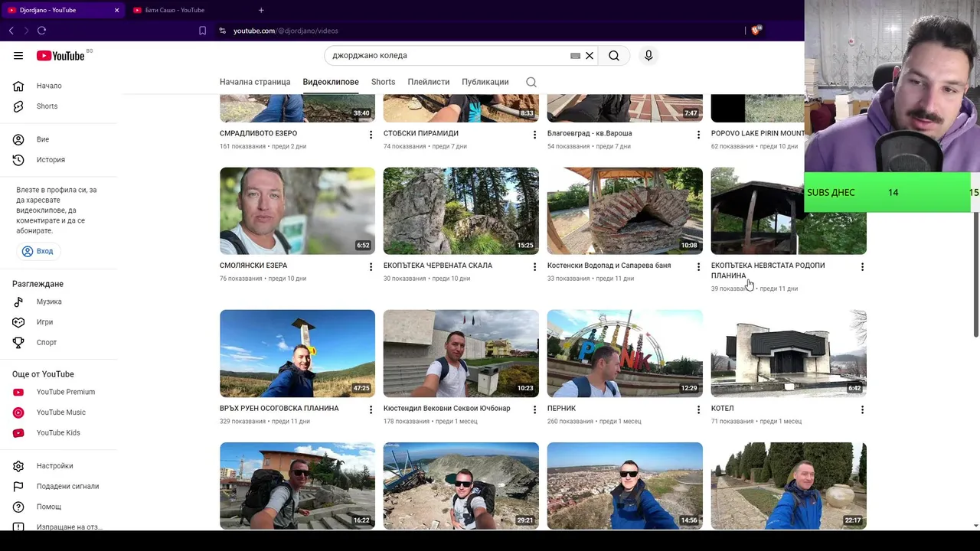The width and height of the screenshot is (980, 551).
Task: Open video title СМОЛЯНСКИ ЕЗЕРА
Action: 253,266
